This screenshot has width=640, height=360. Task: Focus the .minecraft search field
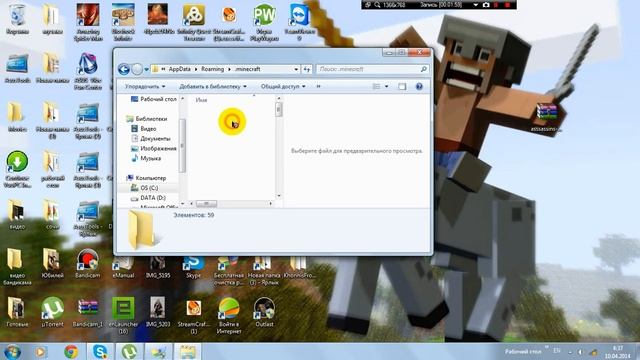[x=367, y=69]
